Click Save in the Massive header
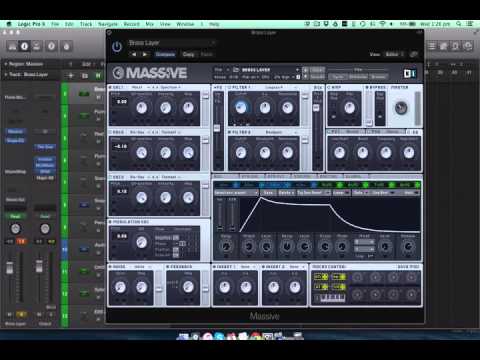 317,70
